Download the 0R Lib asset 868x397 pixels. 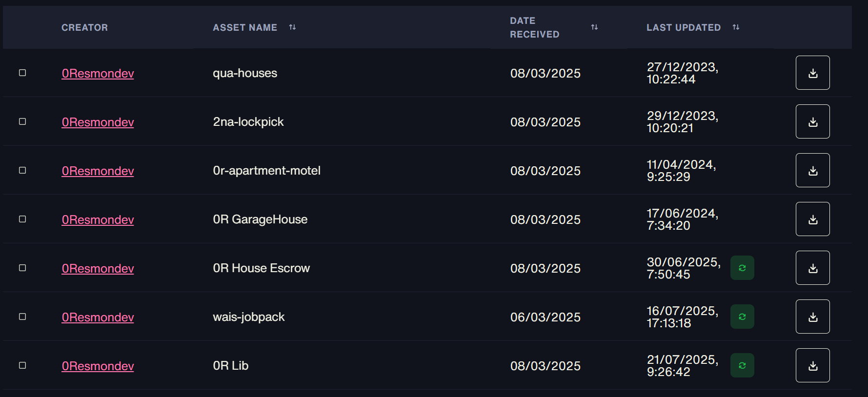pos(812,365)
